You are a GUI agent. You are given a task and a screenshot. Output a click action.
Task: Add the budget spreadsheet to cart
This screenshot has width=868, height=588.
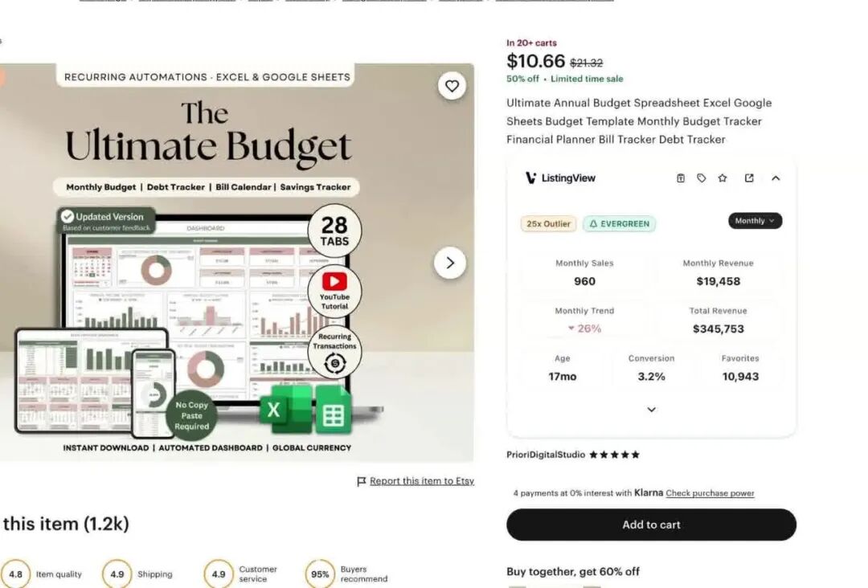[651, 525]
